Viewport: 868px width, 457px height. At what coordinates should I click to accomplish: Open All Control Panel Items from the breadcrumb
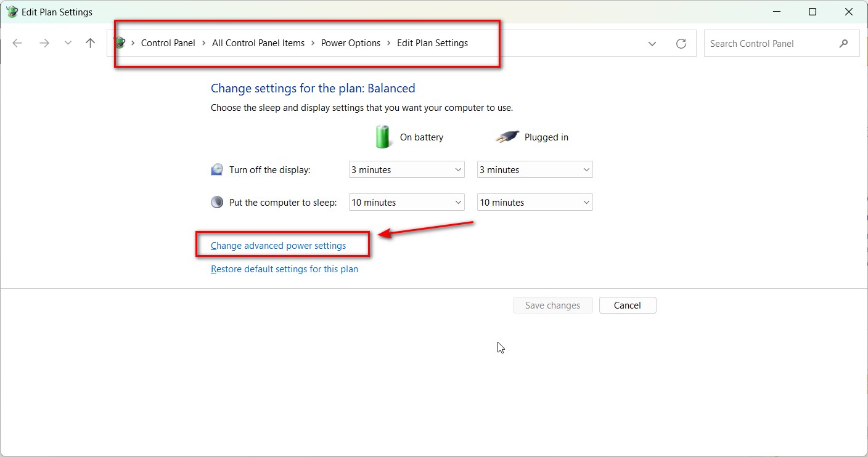point(258,42)
